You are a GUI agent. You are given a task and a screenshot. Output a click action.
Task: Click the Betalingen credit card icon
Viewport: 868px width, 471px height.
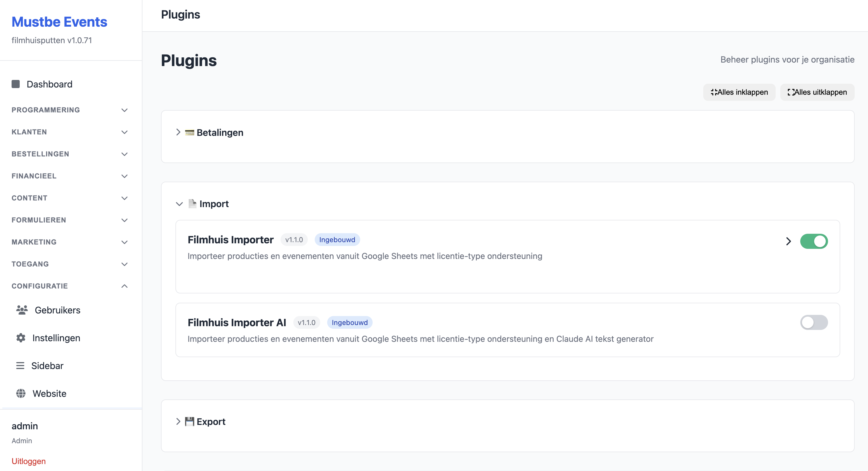click(190, 132)
